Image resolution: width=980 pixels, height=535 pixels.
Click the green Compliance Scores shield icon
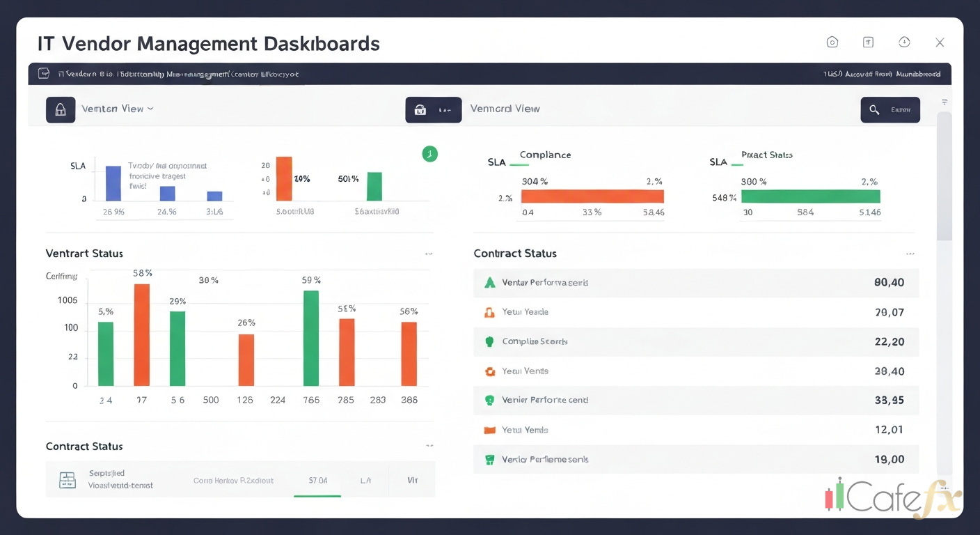(489, 341)
